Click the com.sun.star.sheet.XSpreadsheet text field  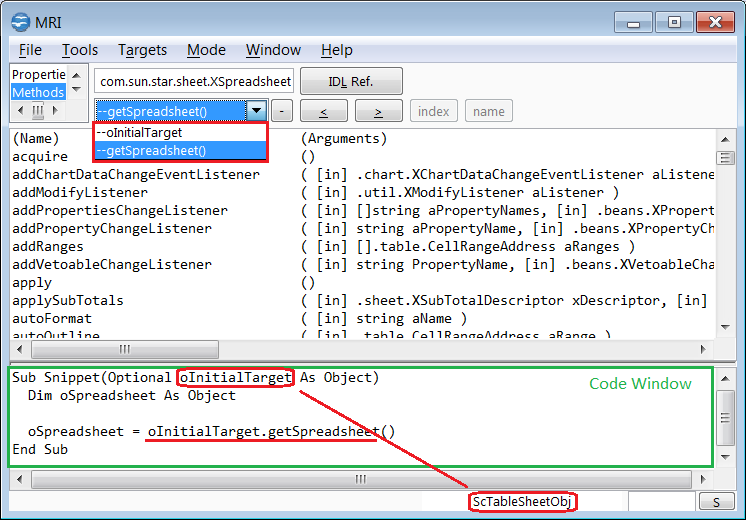coord(193,81)
